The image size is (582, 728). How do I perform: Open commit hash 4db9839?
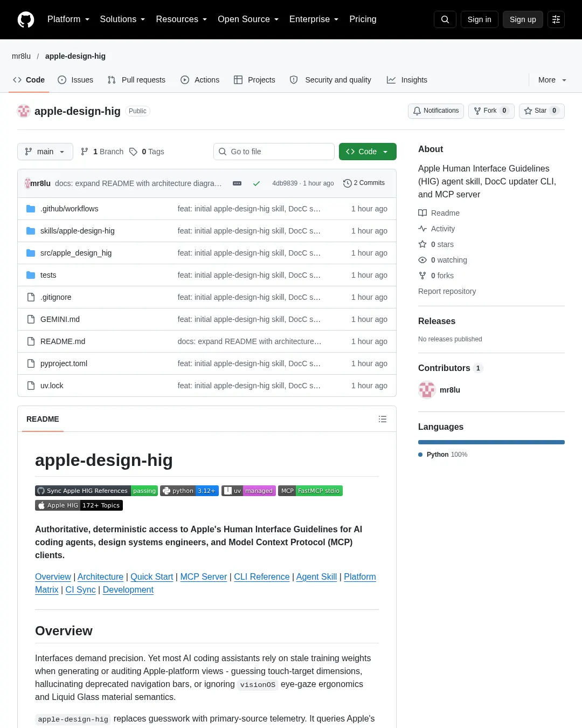coord(285,183)
